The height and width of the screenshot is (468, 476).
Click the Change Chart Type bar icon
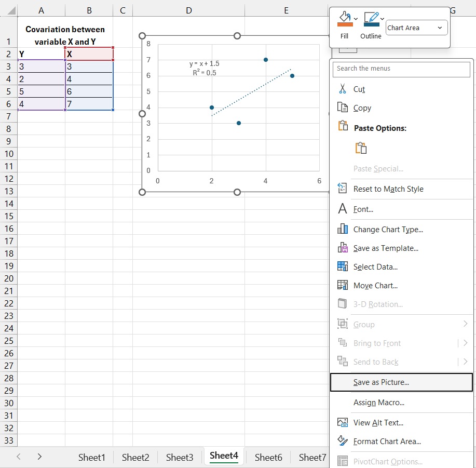coord(343,229)
